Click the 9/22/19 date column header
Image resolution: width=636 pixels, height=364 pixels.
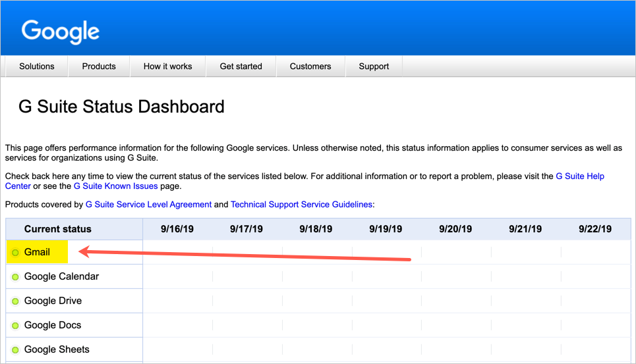[x=595, y=229]
